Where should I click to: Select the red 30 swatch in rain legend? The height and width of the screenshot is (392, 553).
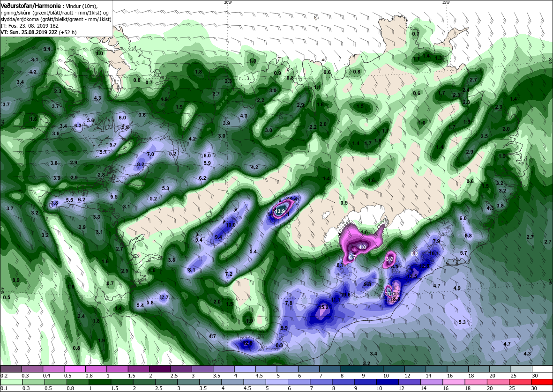coord(542,382)
